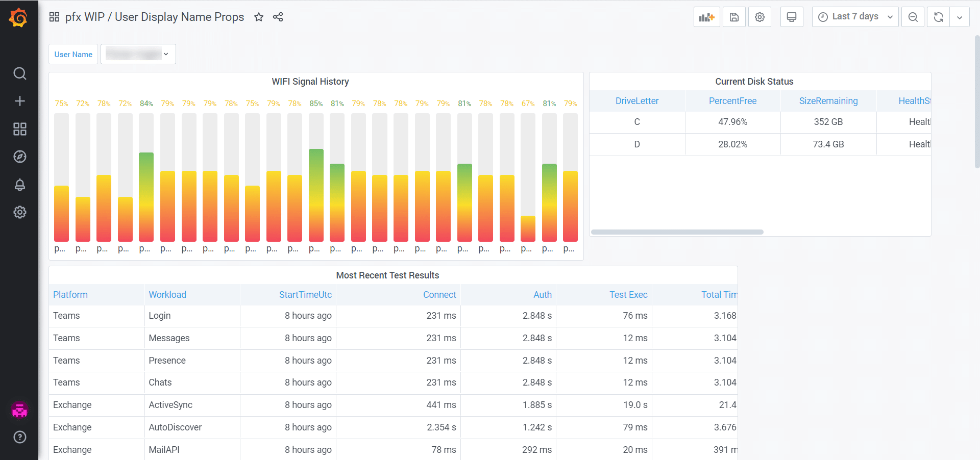The height and width of the screenshot is (460, 980).
Task: Sort disk table by PercentFree header
Action: (732, 101)
